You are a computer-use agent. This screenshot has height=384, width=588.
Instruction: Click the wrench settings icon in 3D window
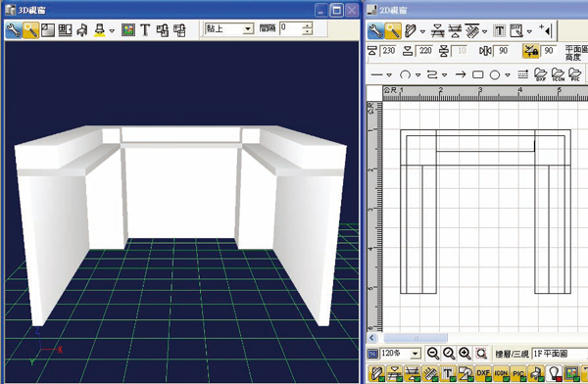click(13, 30)
